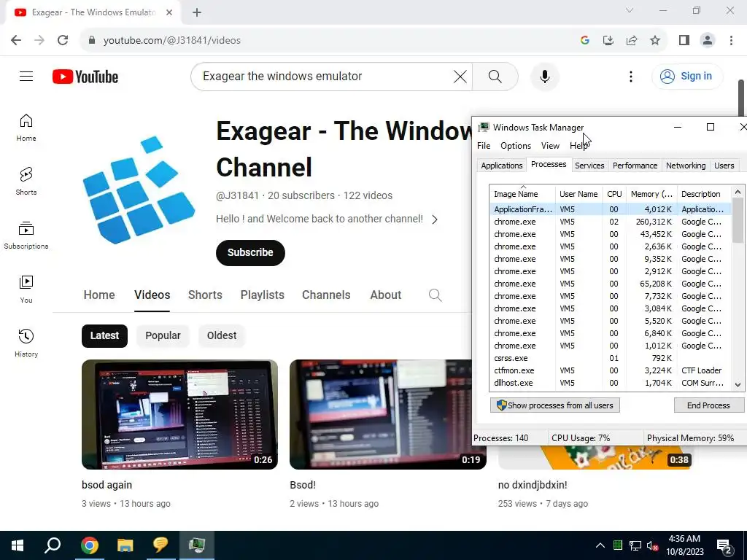
Task: Switch to Networking tab in Task Manager
Action: (x=686, y=166)
